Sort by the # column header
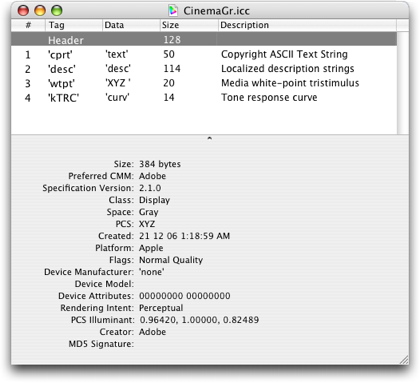The width and height of the screenshot is (420, 383). tap(28, 25)
